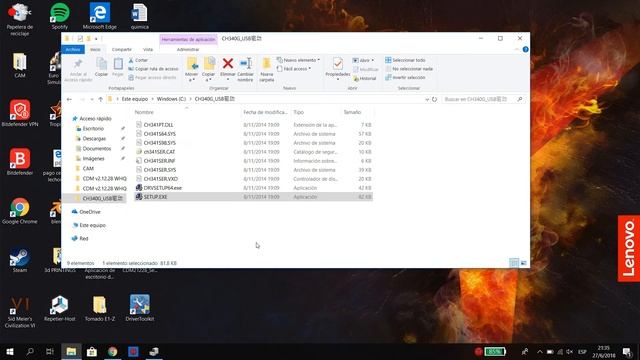The width and height of the screenshot is (640, 360).
Task: Click the Propiedades checkmark icon
Action: point(338,64)
